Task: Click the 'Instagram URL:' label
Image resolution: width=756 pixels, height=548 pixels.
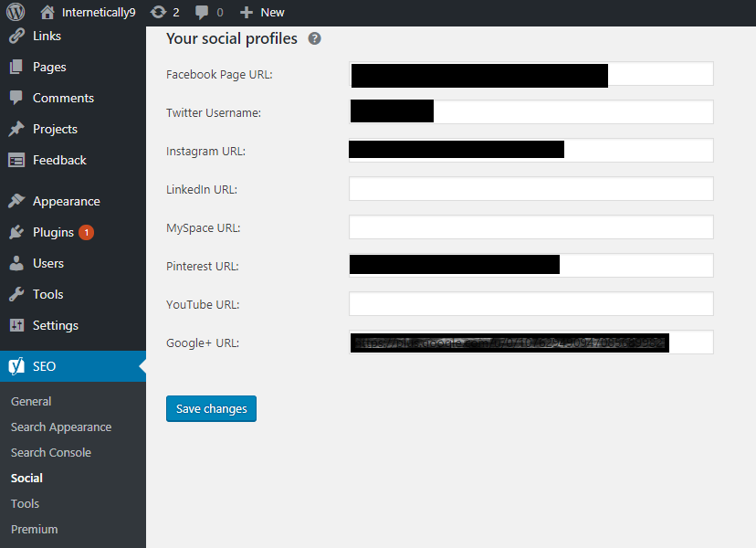Action: click(205, 152)
